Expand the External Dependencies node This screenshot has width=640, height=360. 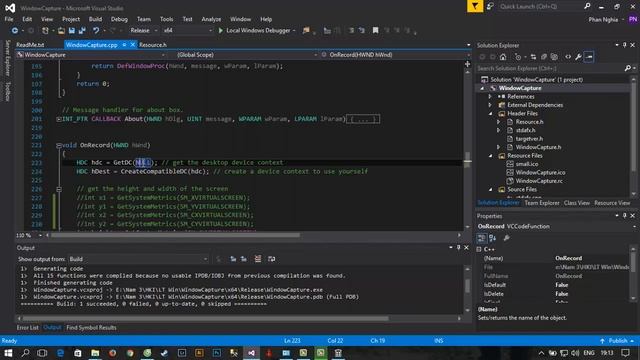[x=490, y=105]
